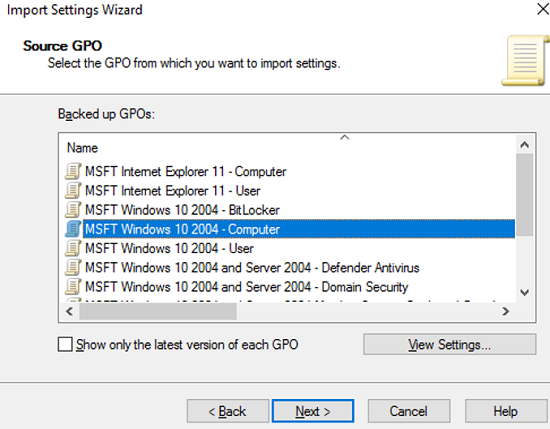Image resolution: width=550 pixels, height=429 pixels.
Task: Select MSFT Internet Explorer 11 - User
Action: [x=173, y=191]
